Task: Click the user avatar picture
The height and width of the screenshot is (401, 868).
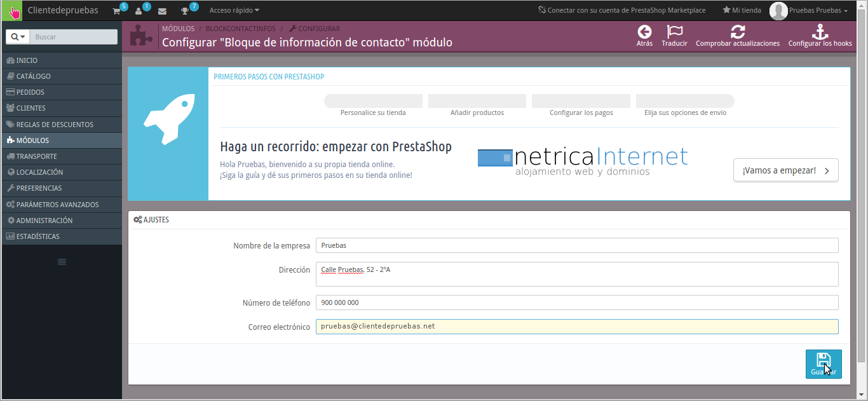Action: (x=778, y=11)
